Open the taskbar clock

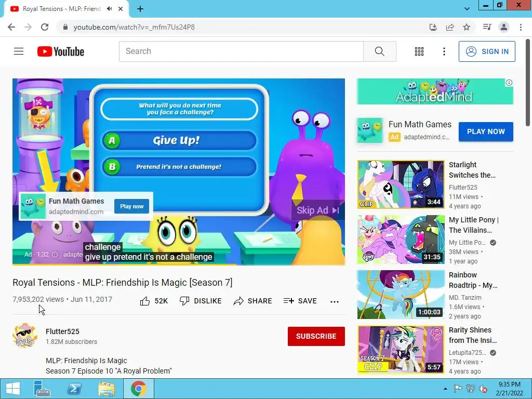pos(509,389)
